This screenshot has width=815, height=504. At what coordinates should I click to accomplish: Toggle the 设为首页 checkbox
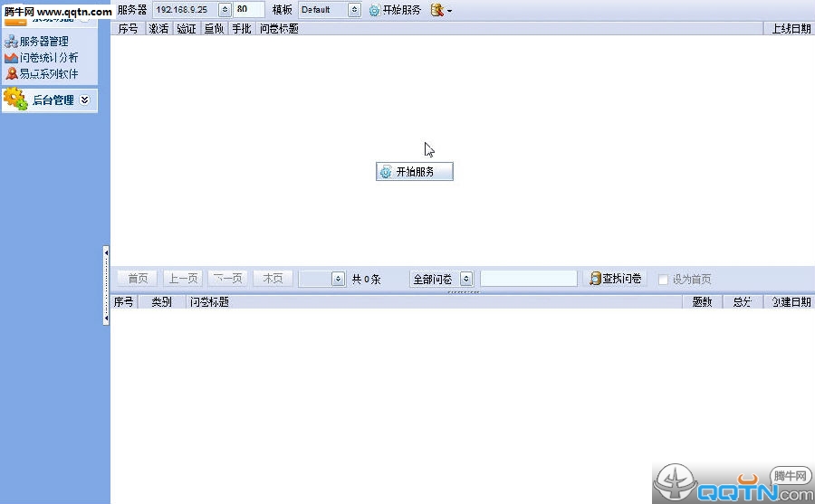[664, 280]
